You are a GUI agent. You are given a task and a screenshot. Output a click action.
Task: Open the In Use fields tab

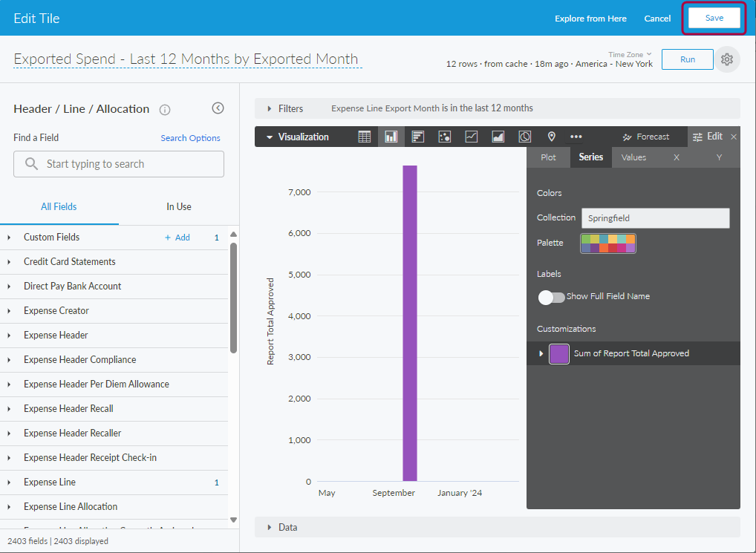click(178, 207)
